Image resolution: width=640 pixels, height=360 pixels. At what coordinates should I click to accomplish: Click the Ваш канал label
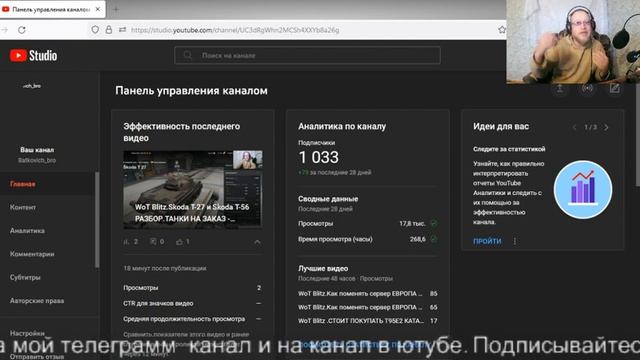(37, 150)
